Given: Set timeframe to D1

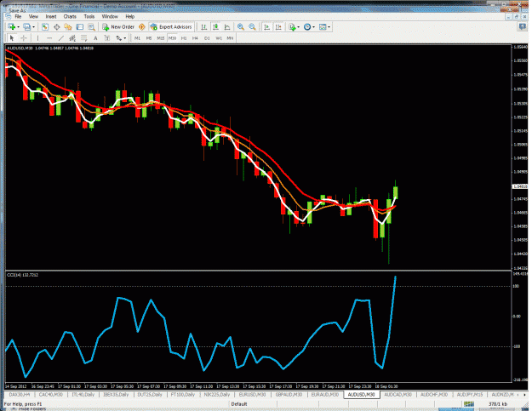Looking at the screenshot, I should coord(207,38).
